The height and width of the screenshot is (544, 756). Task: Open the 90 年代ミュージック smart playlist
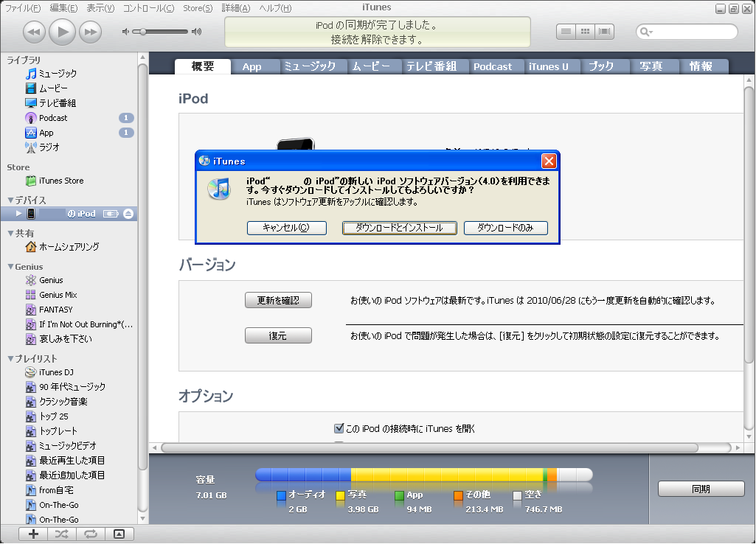click(x=65, y=387)
